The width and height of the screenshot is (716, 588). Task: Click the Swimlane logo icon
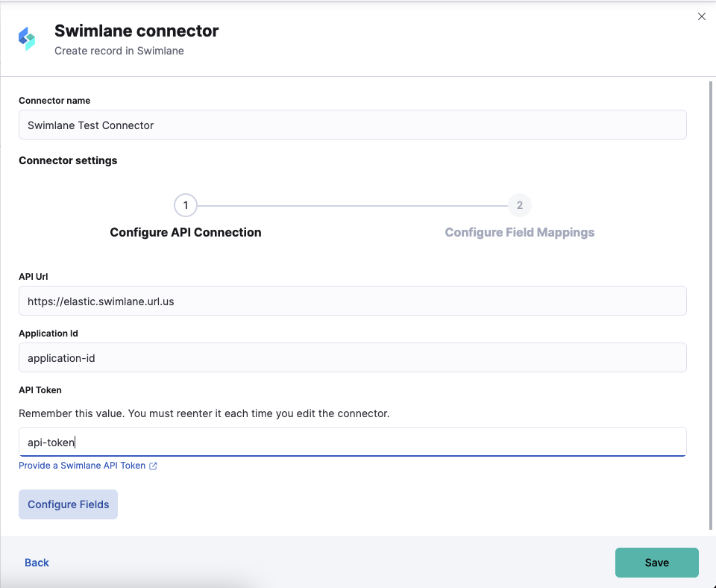pos(27,39)
